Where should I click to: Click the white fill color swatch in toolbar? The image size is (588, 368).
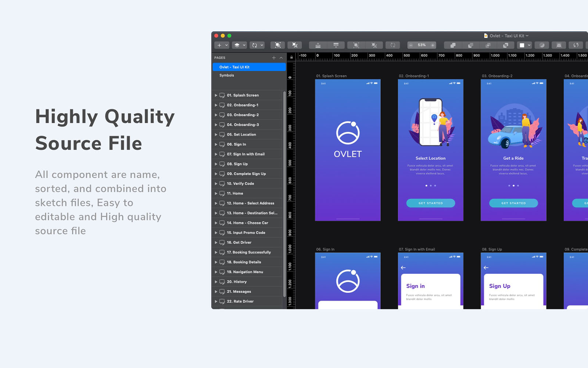pos(522,45)
